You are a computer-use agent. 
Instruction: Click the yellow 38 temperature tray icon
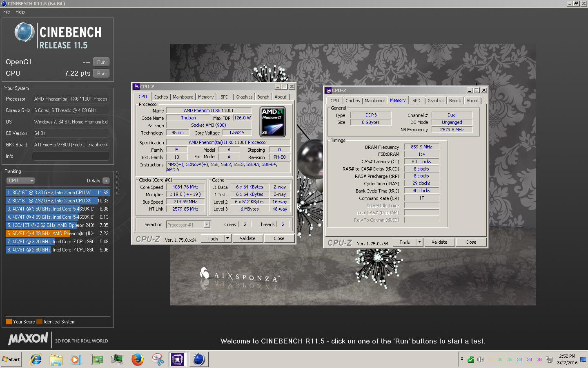(x=490, y=360)
